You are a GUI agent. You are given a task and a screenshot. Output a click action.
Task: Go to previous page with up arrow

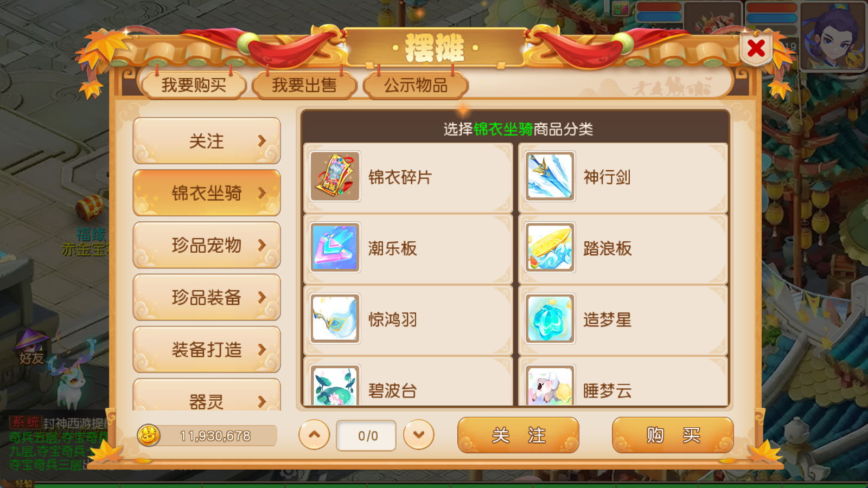[x=314, y=435]
